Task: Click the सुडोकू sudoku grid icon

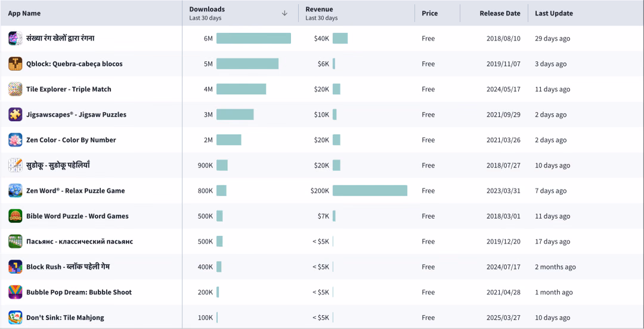Action: click(x=15, y=165)
